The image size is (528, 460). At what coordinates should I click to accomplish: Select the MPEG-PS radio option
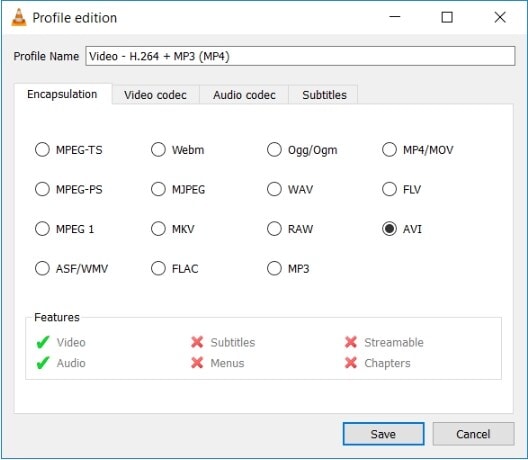click(x=68, y=189)
